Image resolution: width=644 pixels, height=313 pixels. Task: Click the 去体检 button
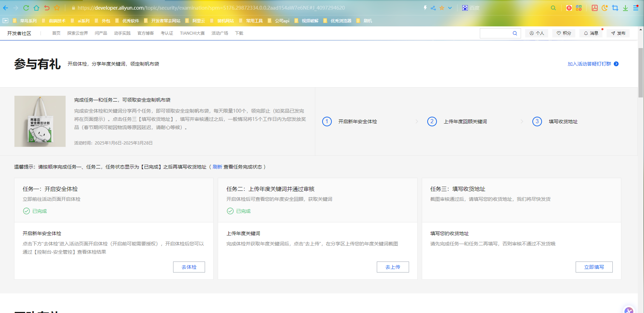pos(189,267)
